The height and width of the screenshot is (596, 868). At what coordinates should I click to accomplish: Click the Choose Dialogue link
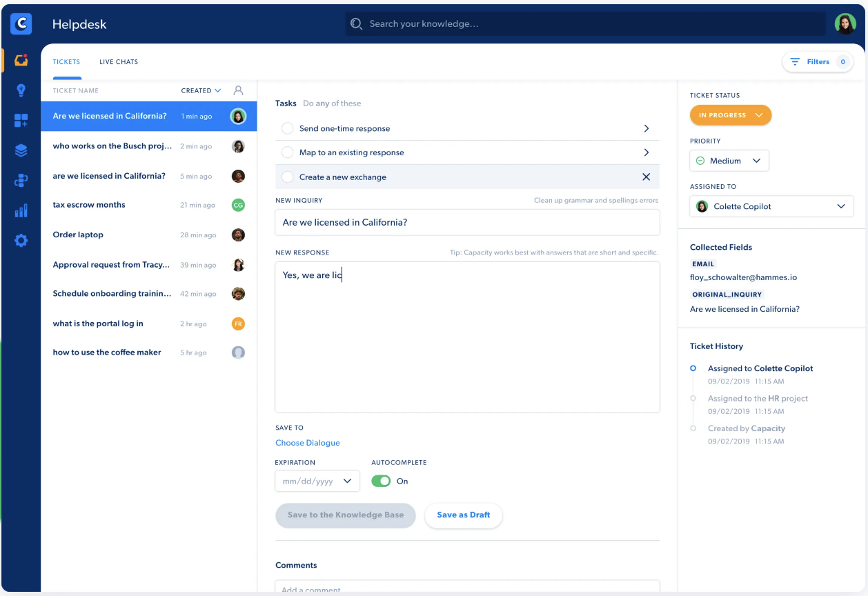(x=308, y=442)
